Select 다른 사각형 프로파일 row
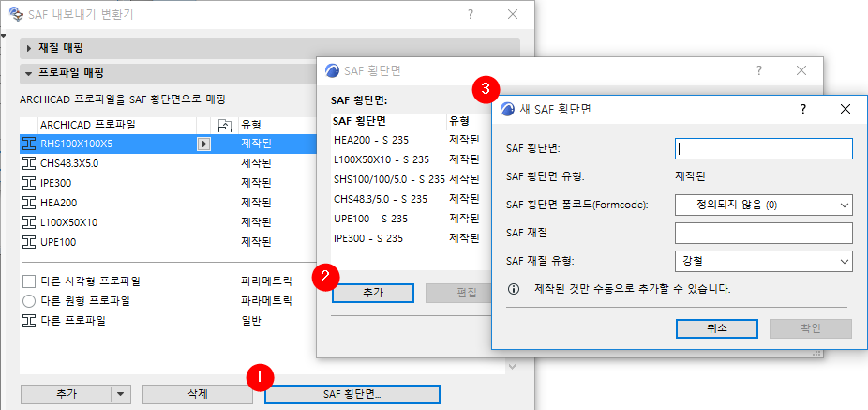868x410 pixels. (x=168, y=281)
